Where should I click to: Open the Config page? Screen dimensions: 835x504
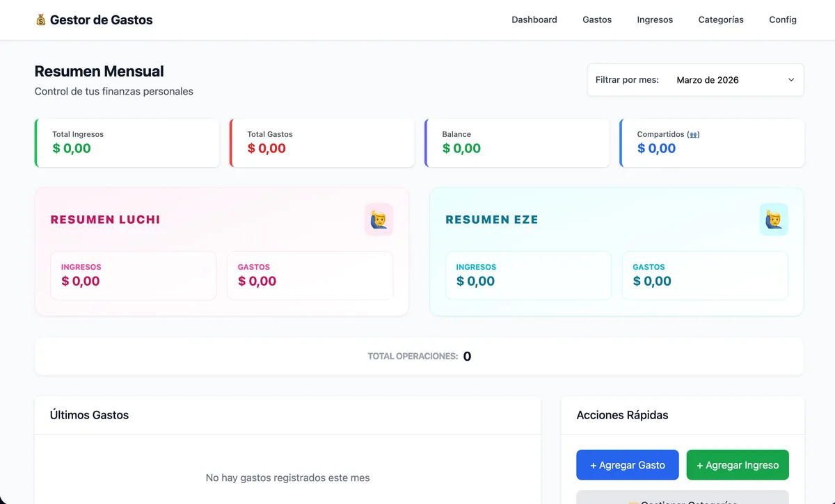pos(783,19)
